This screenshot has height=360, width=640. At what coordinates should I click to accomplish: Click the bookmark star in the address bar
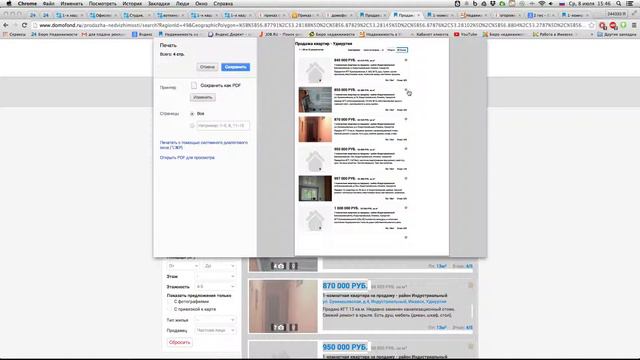pyautogui.click(x=591, y=25)
